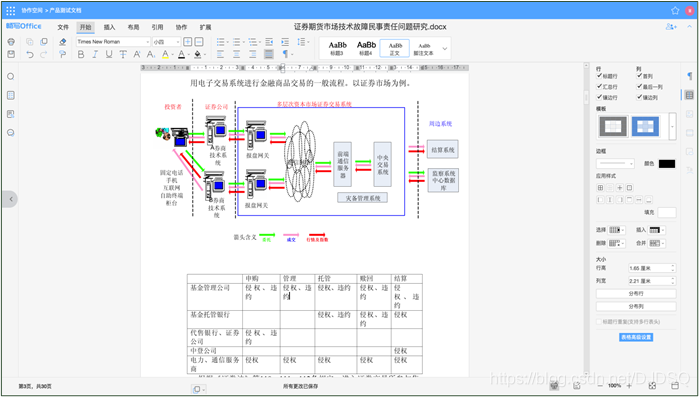Select the format painter brush icon
The height and width of the screenshot is (397, 699).
(62, 54)
